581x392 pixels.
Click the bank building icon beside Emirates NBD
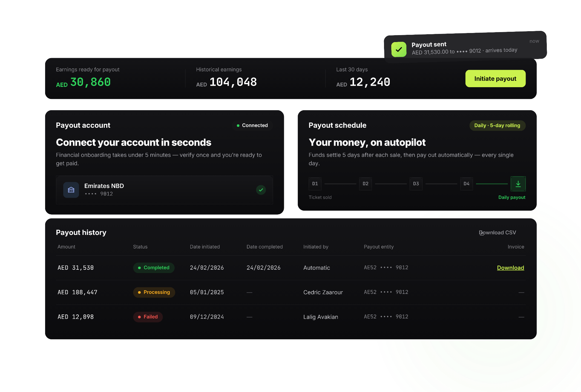(71, 190)
